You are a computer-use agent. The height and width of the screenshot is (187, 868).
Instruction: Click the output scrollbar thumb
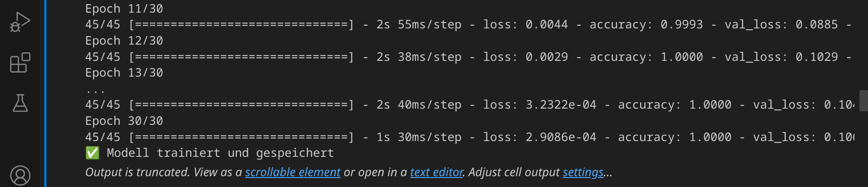[x=863, y=100]
